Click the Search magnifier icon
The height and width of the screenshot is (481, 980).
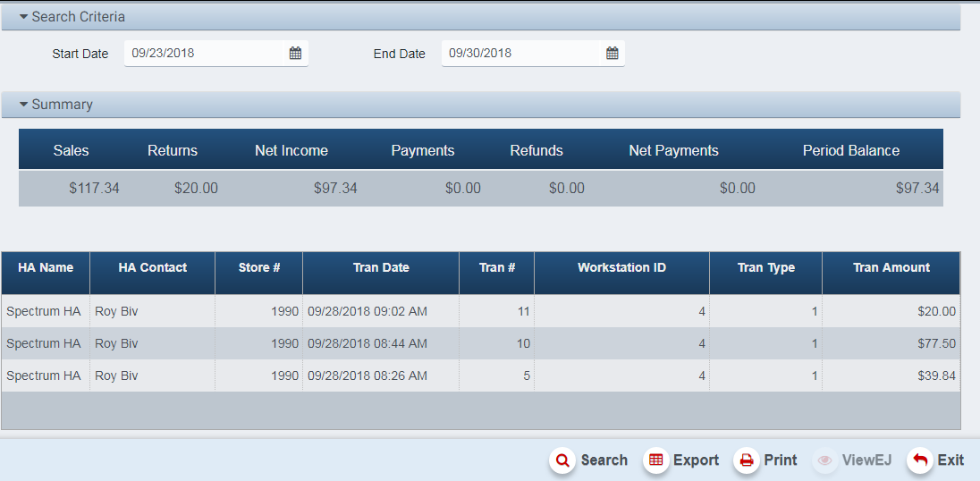click(x=562, y=460)
